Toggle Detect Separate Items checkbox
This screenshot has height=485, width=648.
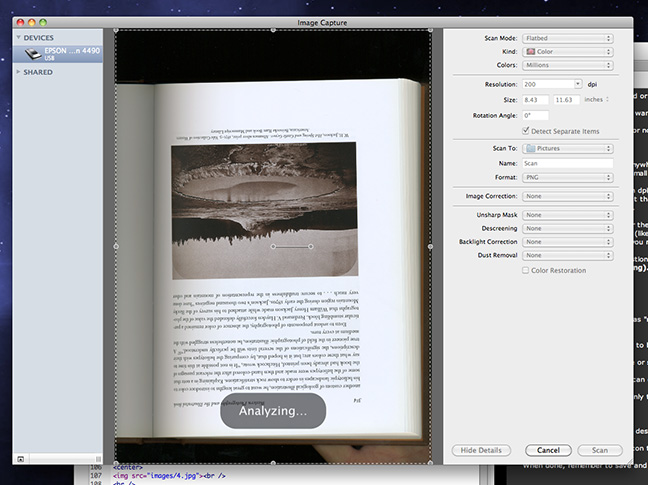click(525, 131)
